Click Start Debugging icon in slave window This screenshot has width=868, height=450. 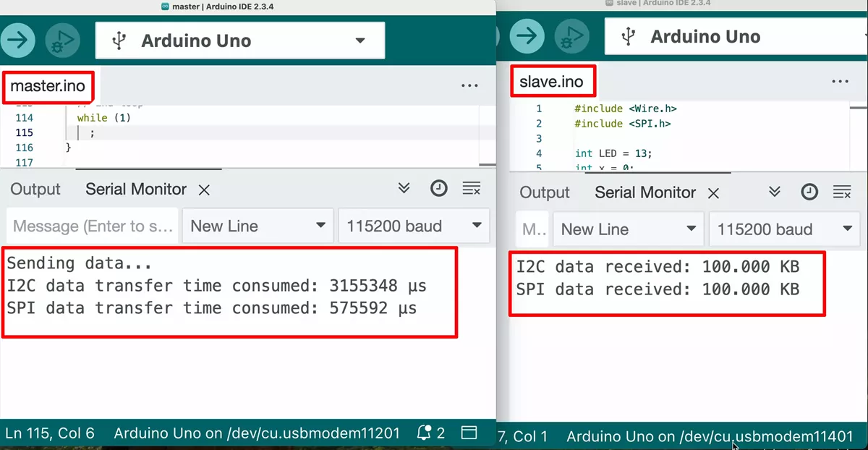573,35
